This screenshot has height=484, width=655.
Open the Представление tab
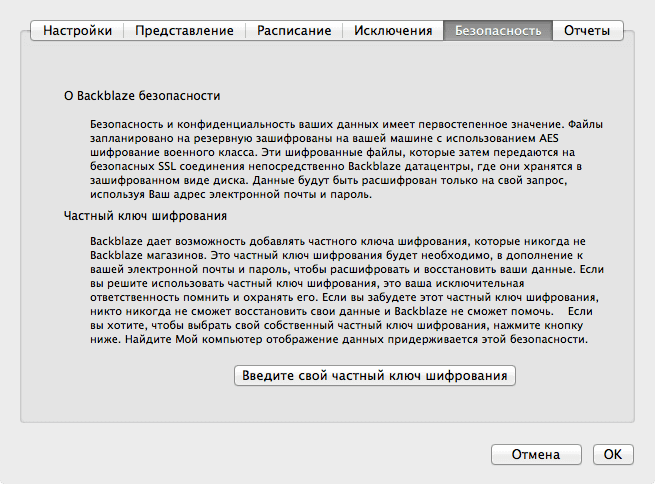tap(184, 30)
